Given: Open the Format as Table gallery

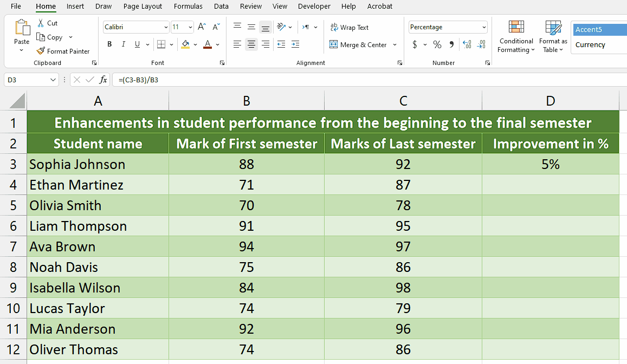Looking at the screenshot, I should [553, 37].
